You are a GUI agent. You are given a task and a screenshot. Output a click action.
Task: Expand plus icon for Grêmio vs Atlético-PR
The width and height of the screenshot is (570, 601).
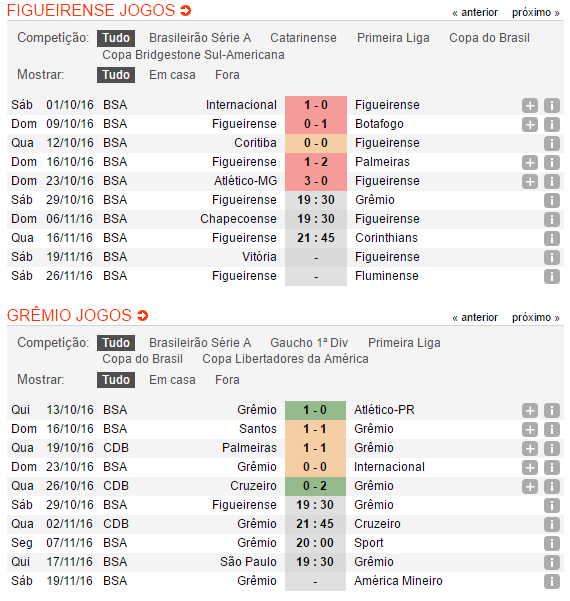coord(529,411)
